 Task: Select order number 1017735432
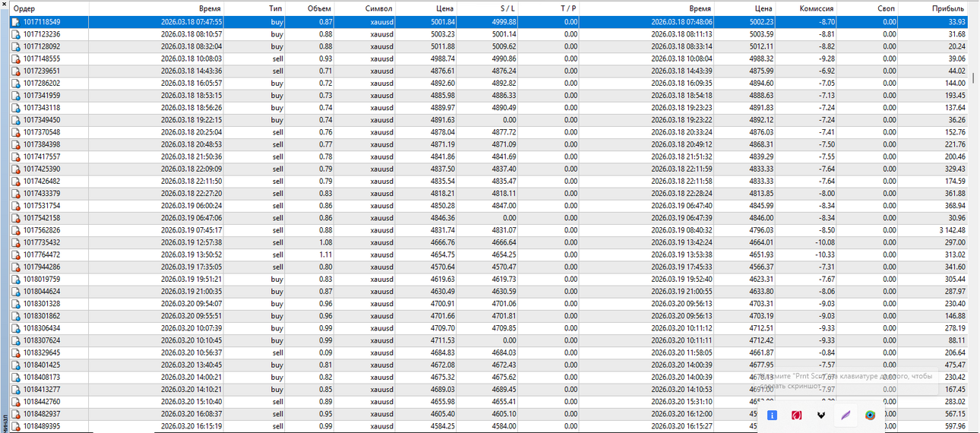pos(42,243)
